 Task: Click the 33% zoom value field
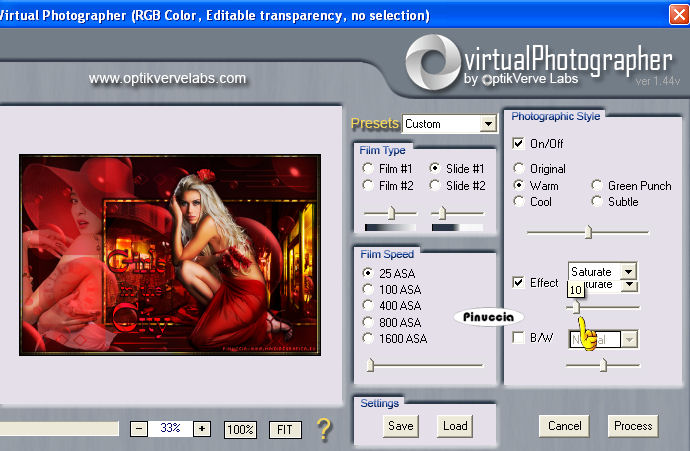pos(170,429)
